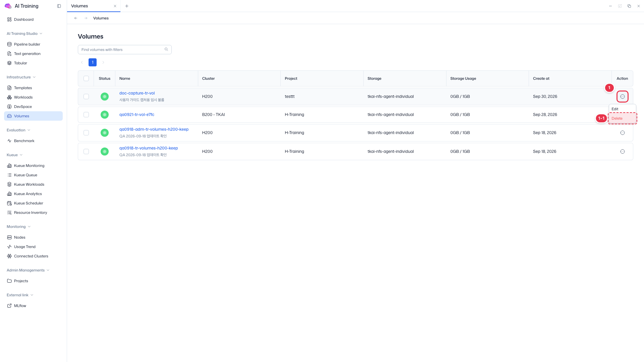Viewport: 644px width, 362px height.
Task: Open the doc-capture-tr-vol volume link
Action: 137,93
